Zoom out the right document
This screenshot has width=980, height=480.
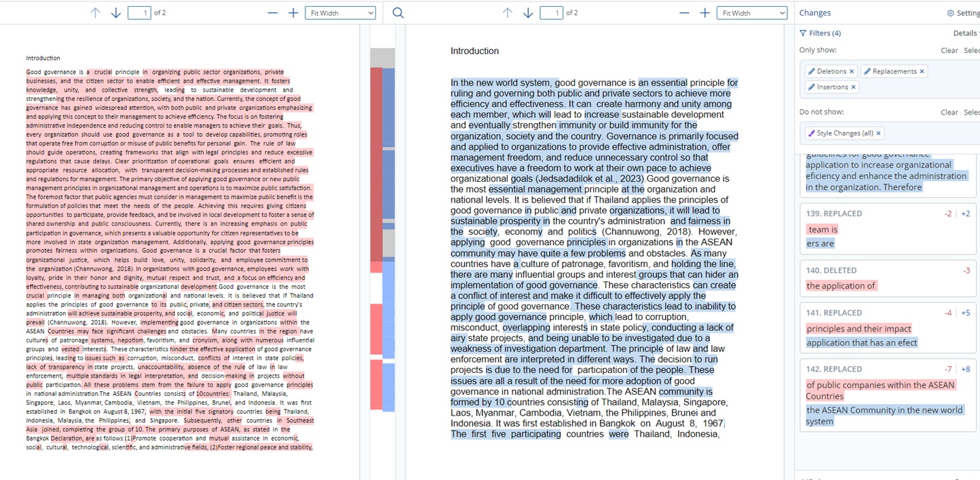pos(684,13)
